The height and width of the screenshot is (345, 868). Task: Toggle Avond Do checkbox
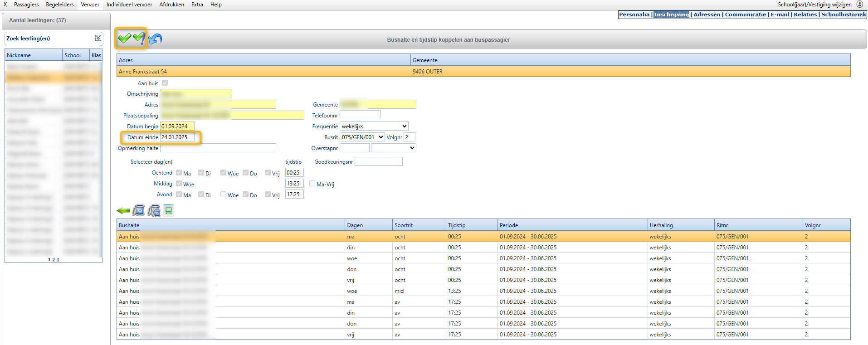click(245, 194)
